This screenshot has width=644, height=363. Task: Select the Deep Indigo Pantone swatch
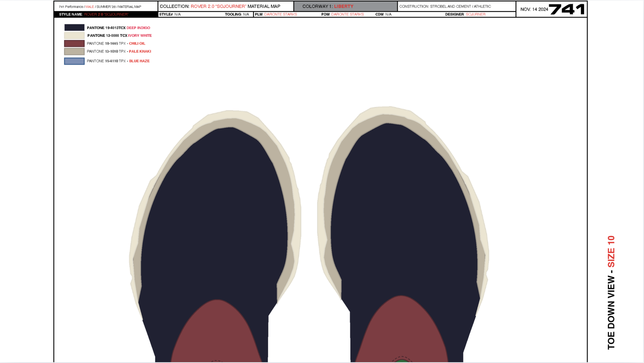74,28
